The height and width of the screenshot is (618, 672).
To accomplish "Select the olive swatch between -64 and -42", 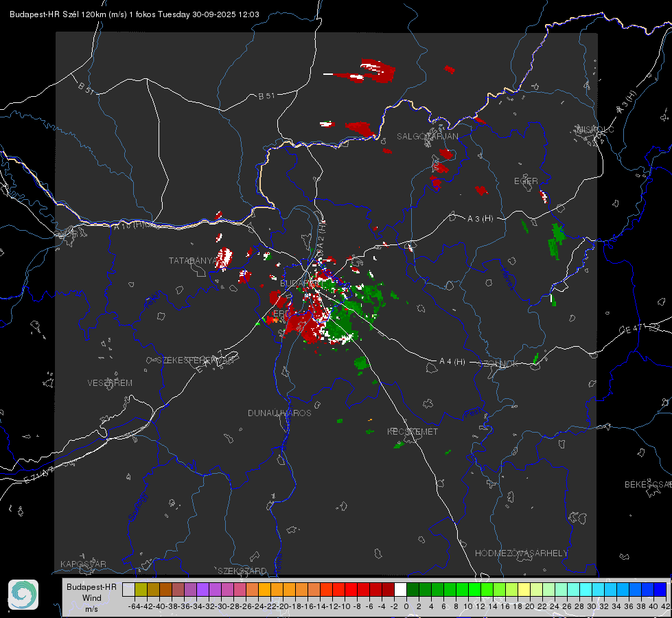I will pyautogui.click(x=141, y=589).
